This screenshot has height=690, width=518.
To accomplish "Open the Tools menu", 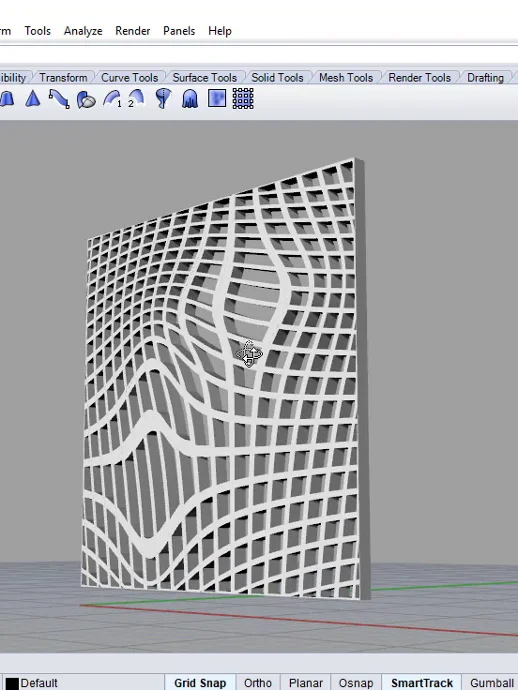I will coord(37,31).
